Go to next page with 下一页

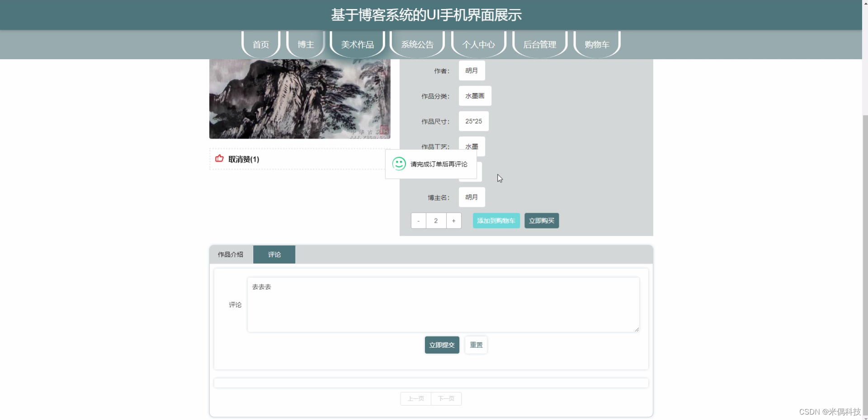coord(446,399)
